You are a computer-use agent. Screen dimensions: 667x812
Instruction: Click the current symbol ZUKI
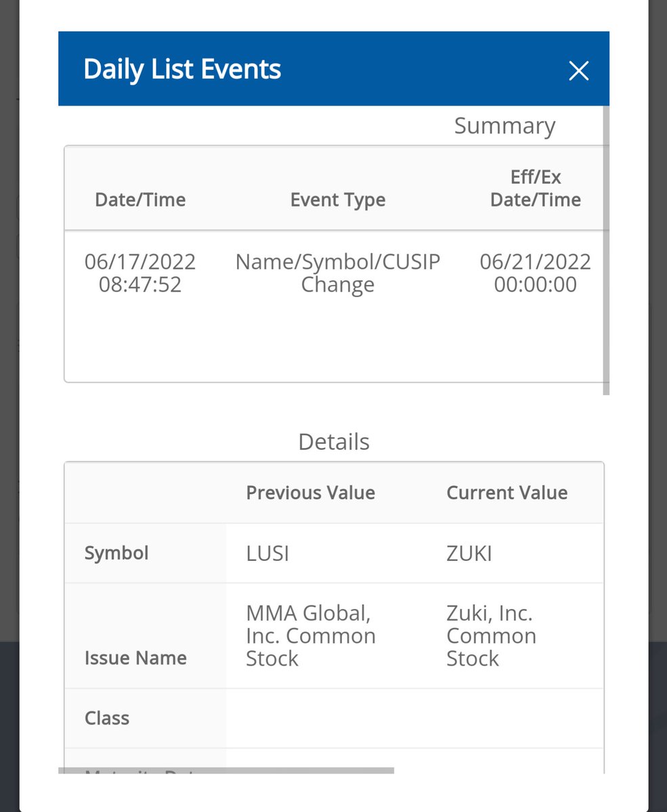coord(469,554)
